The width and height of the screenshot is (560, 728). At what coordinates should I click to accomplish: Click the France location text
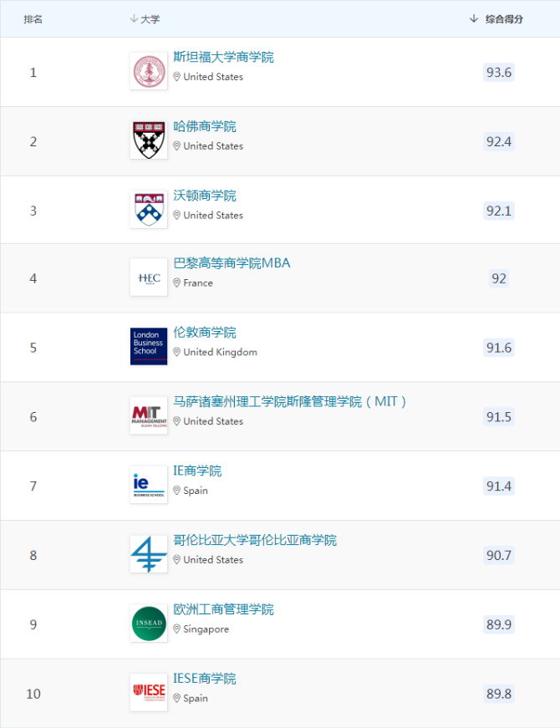click(x=198, y=283)
